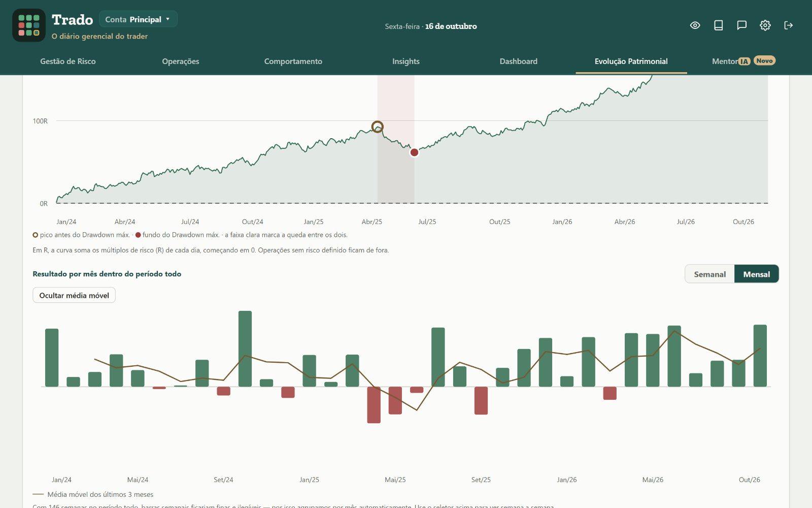812x508 pixels.
Task: Expand the Conta Principal account dropdown
Action: click(138, 19)
